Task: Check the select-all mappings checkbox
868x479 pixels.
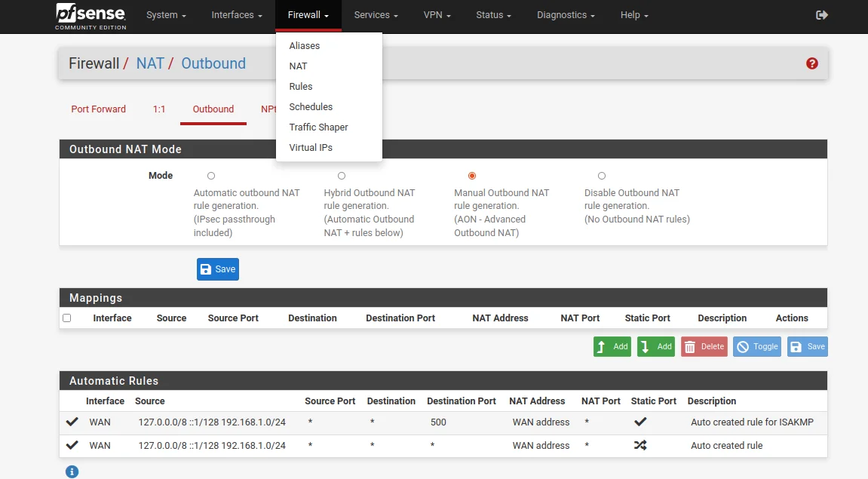Action: pos(67,318)
